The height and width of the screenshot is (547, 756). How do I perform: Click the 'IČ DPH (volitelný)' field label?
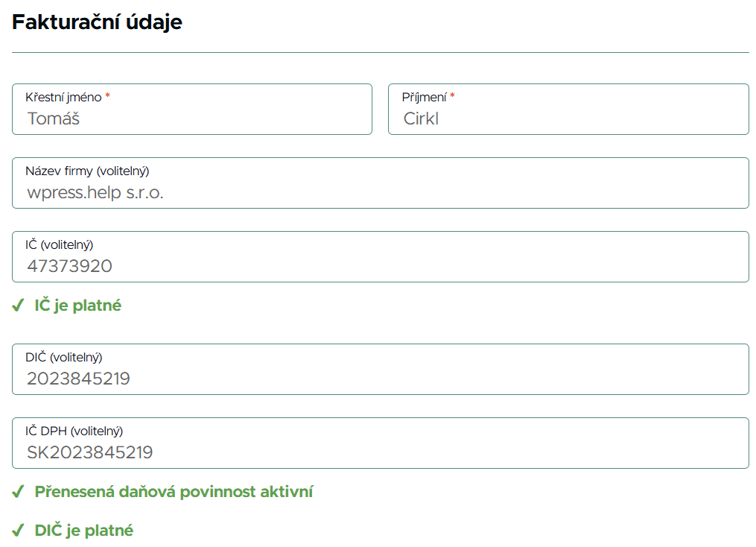74,431
